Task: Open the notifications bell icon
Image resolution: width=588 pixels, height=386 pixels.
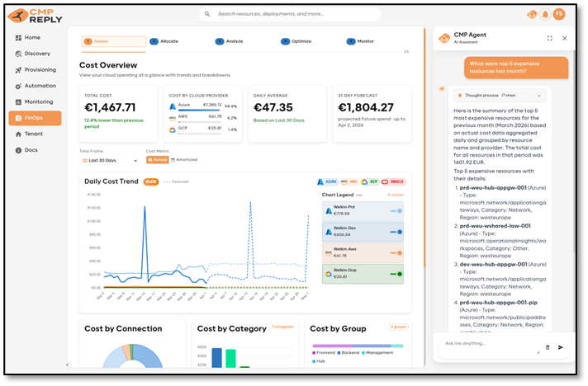Action: 544,14
